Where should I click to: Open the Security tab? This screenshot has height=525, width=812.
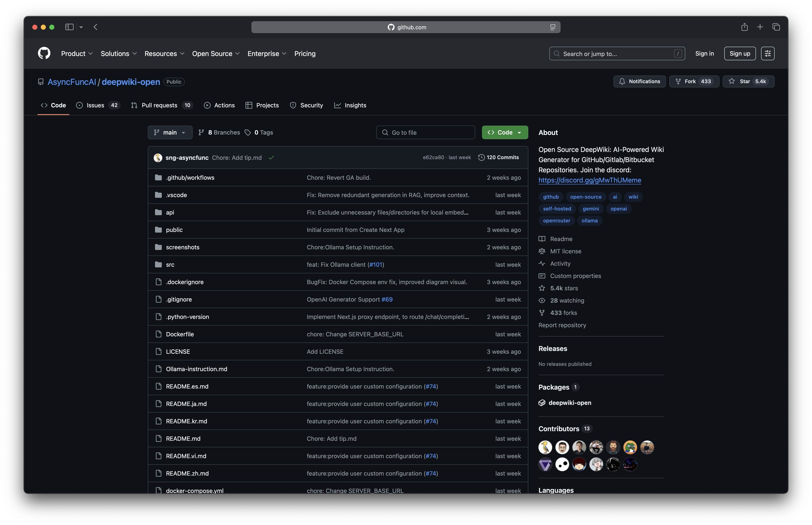coord(306,105)
